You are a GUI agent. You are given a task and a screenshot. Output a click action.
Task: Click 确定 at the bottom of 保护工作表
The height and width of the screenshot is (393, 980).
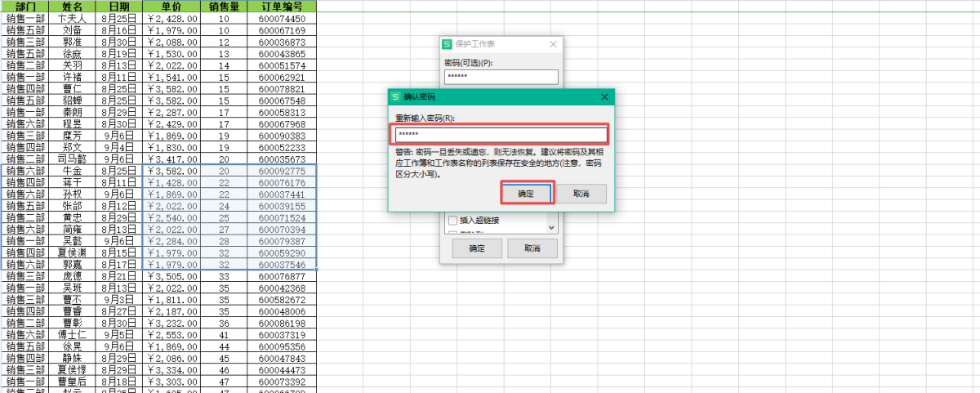coord(470,248)
